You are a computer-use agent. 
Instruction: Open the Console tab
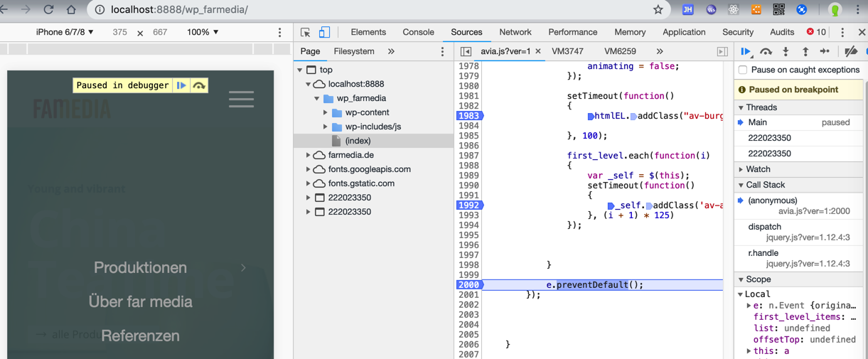pos(418,32)
